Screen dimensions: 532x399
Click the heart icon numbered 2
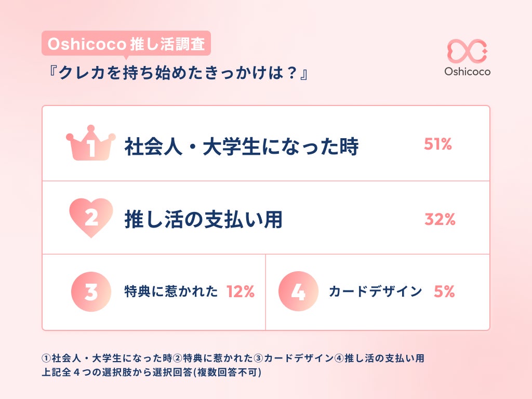click(x=91, y=218)
